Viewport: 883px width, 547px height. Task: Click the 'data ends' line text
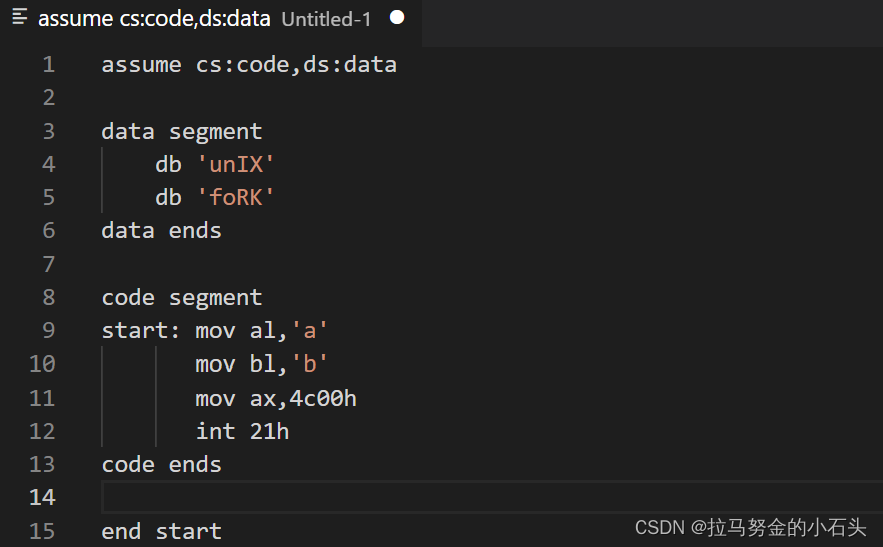point(161,231)
